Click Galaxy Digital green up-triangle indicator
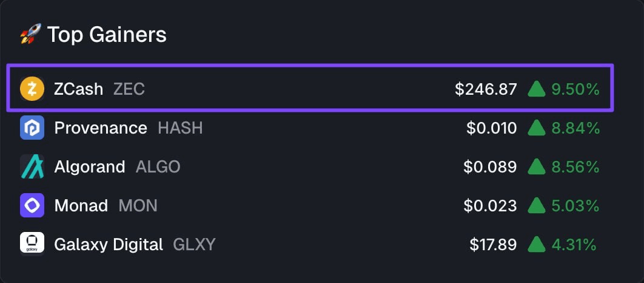644x283 pixels. [x=537, y=245]
